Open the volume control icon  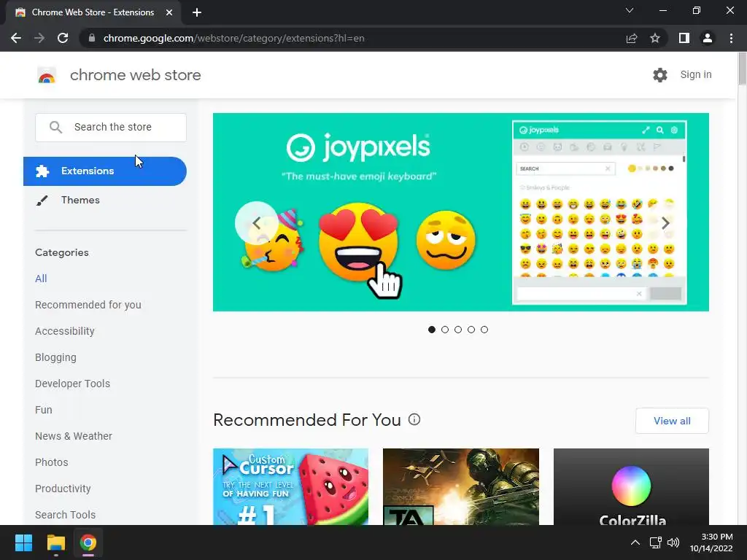673,542
